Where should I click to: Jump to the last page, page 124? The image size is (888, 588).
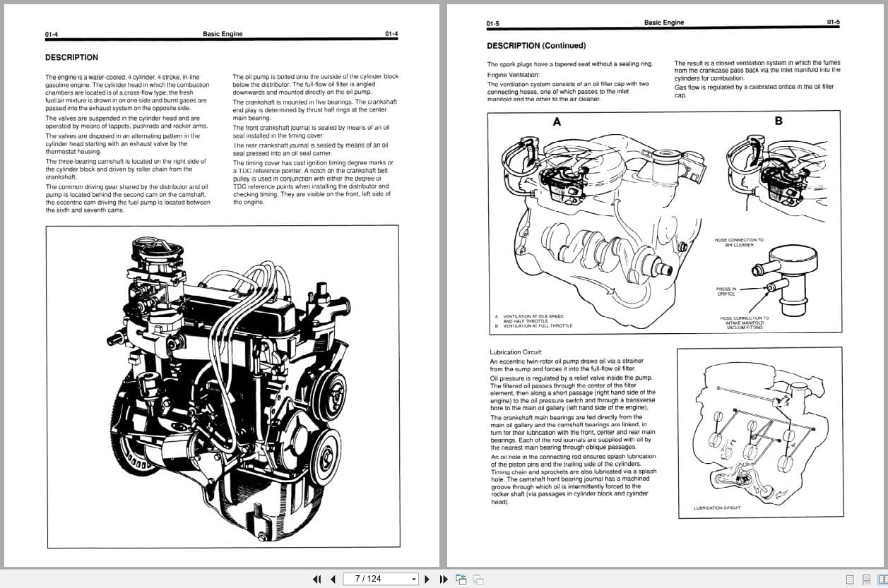443,579
